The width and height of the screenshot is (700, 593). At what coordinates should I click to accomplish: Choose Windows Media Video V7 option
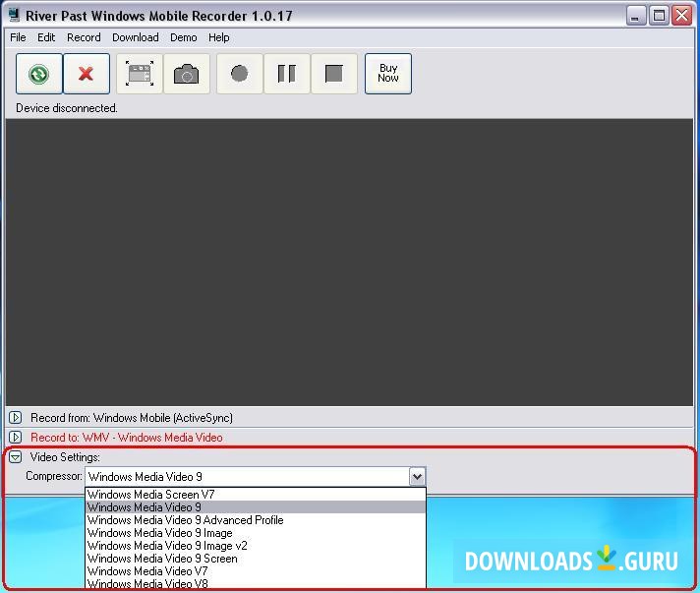point(256,571)
